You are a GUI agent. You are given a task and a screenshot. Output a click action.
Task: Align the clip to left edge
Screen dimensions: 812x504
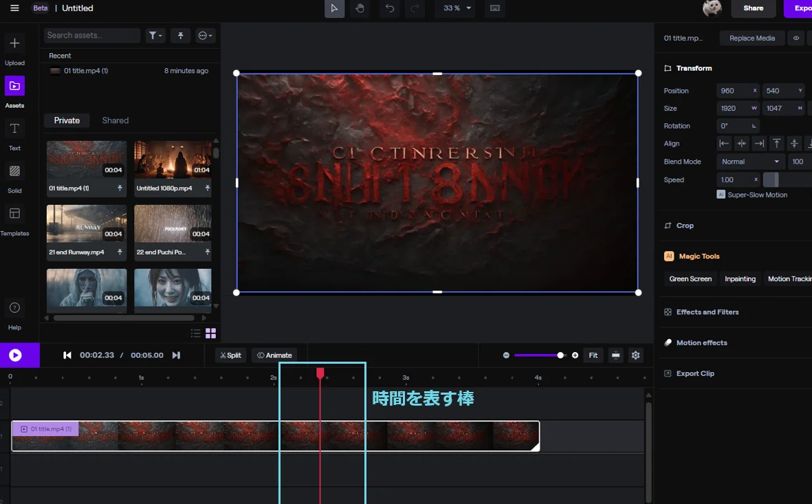(x=724, y=144)
